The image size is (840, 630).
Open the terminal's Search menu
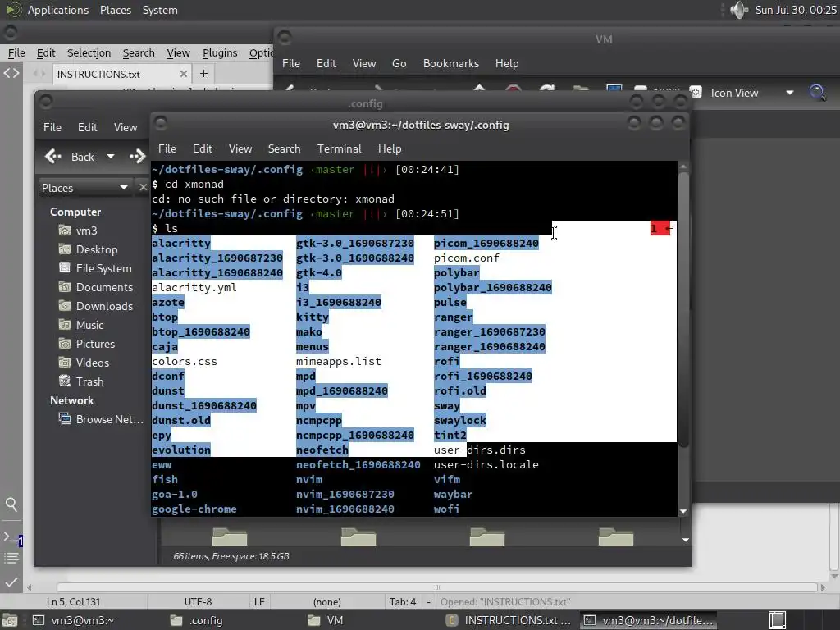(x=284, y=149)
